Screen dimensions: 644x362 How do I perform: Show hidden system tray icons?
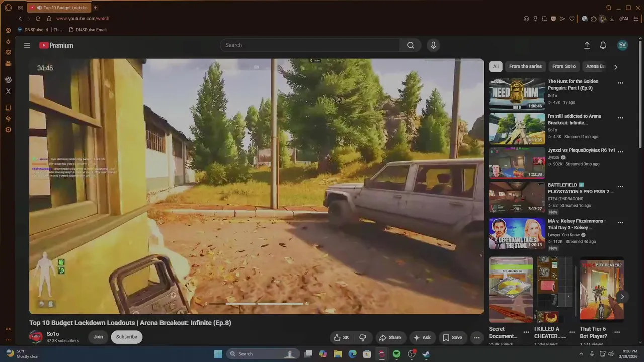tap(582, 354)
